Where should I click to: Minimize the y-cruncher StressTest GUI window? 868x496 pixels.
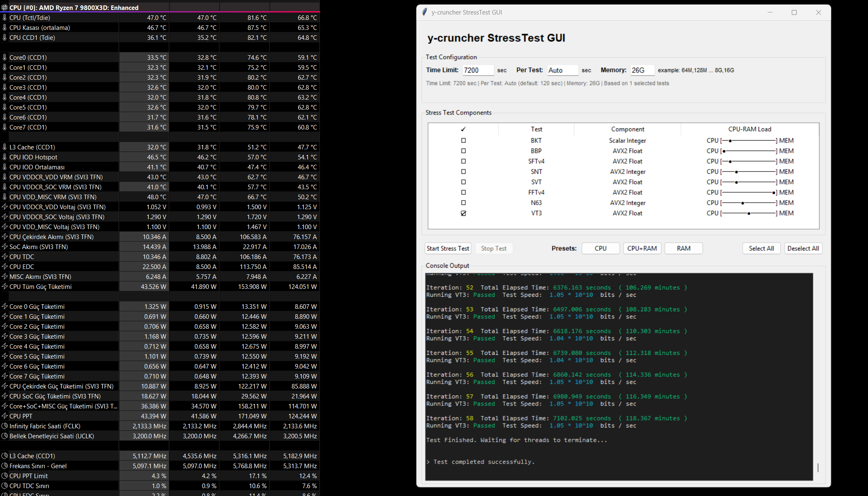coord(770,12)
